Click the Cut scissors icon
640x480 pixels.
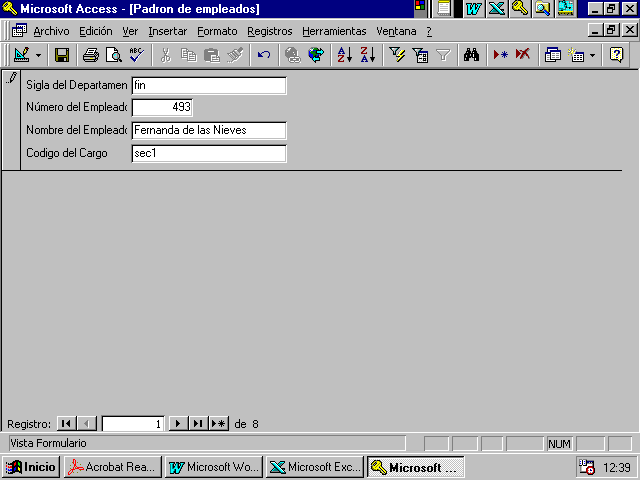coord(165,55)
